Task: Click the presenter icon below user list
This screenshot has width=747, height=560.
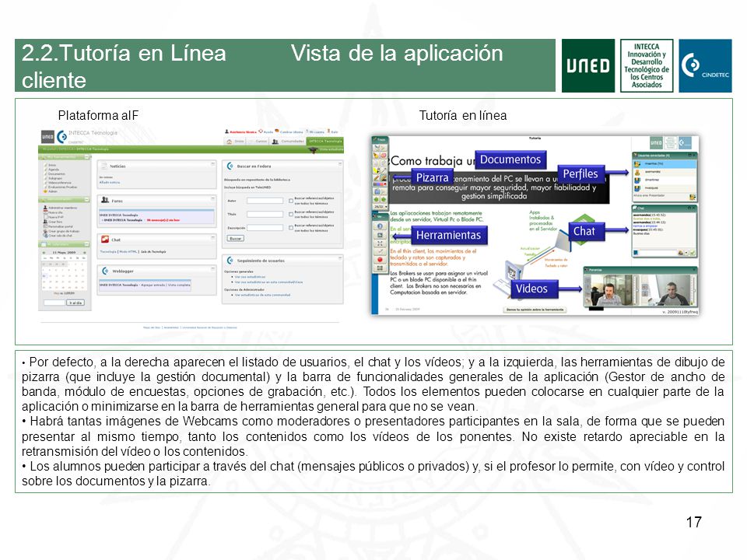Action: click(693, 197)
